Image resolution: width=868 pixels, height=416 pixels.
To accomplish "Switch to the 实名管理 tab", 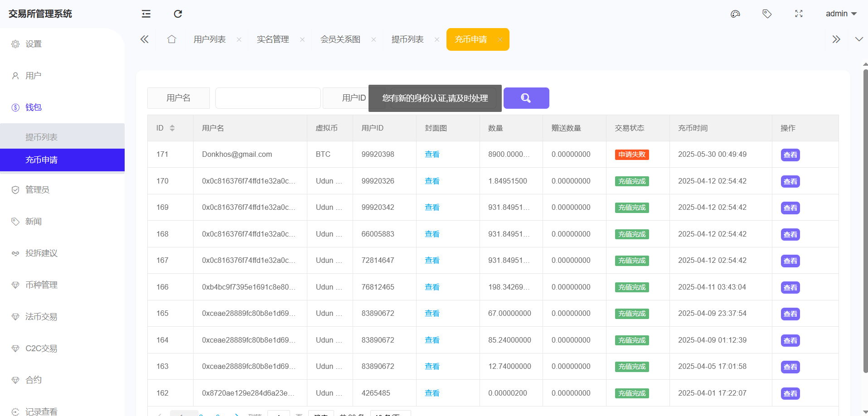I will pos(272,39).
